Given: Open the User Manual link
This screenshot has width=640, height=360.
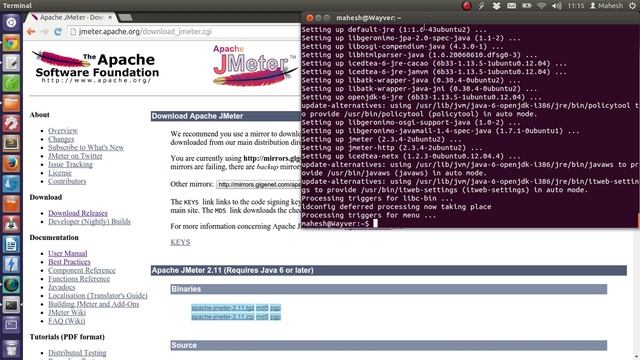Looking at the screenshot, I should (68, 253).
